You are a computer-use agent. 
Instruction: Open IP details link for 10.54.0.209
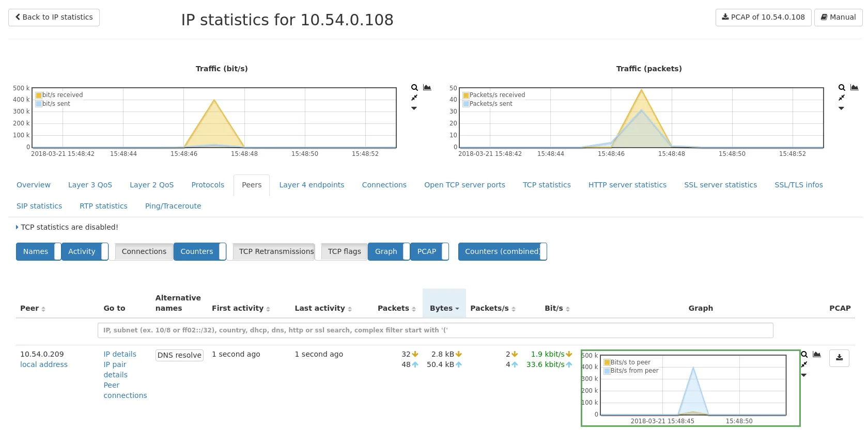click(120, 354)
